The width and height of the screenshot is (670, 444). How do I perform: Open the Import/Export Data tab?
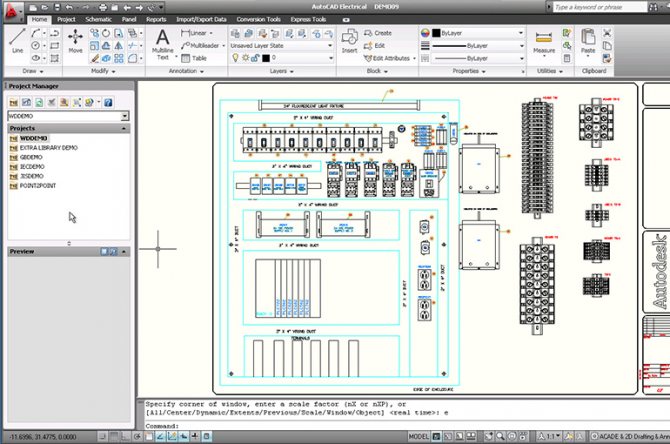click(x=201, y=19)
